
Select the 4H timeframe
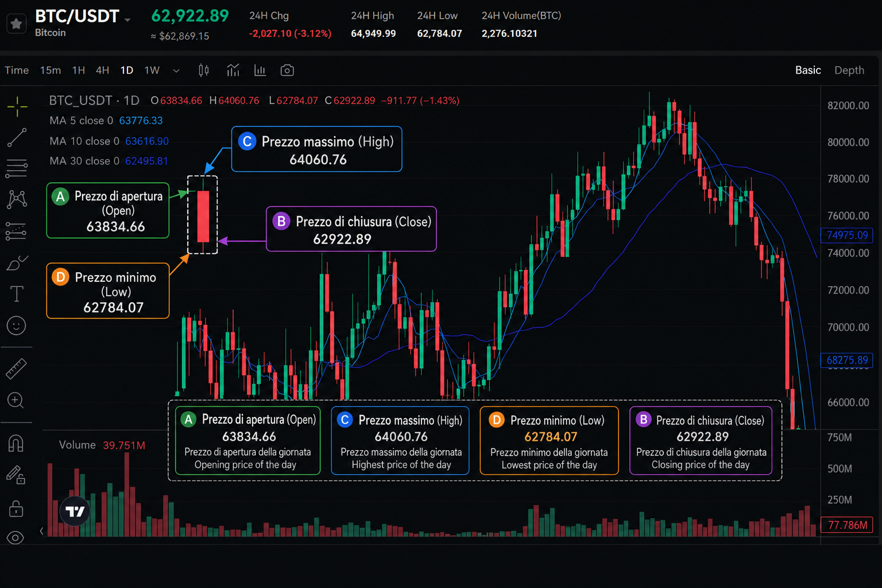point(102,70)
